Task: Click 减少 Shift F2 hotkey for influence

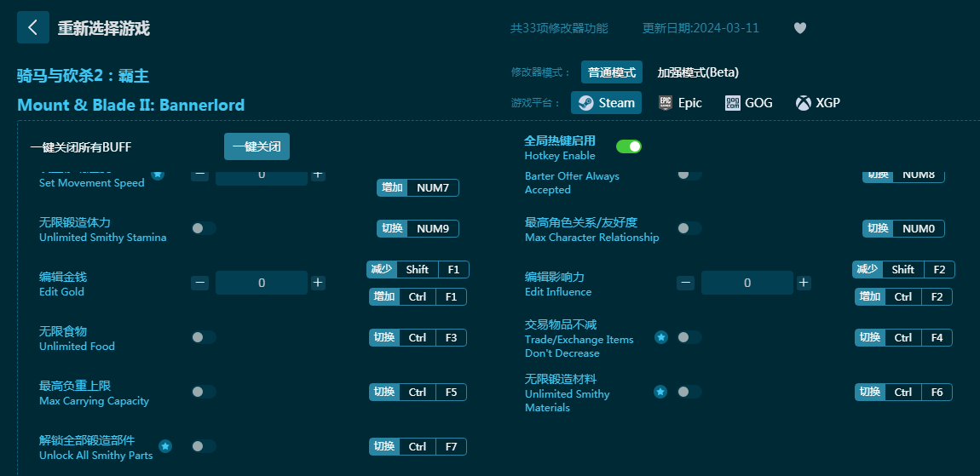Action: 903,269
